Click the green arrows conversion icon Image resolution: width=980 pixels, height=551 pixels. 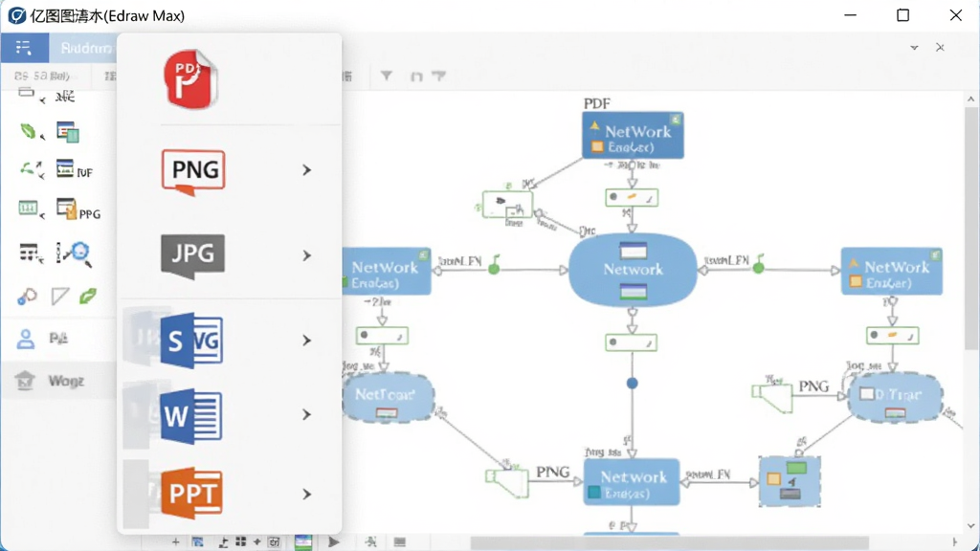[30, 170]
